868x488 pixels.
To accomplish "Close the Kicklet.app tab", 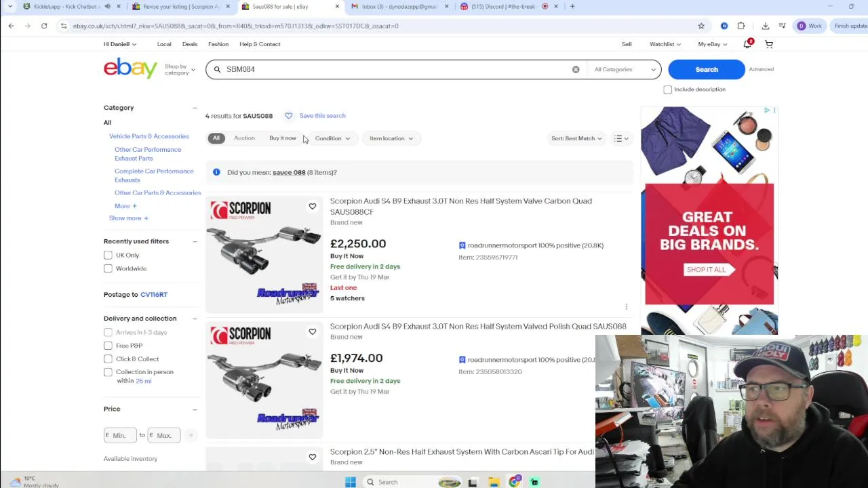I will (119, 6).
